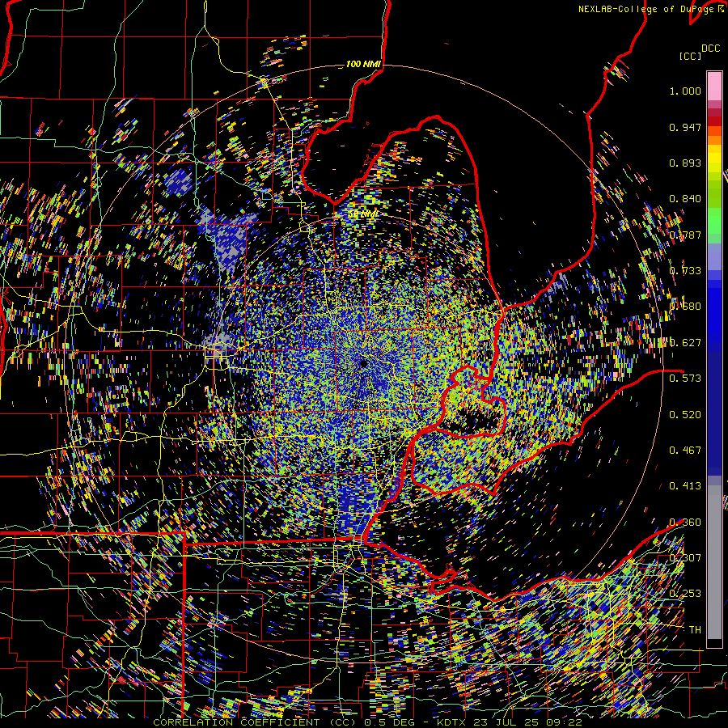Click the Correlation Coefficient KDTX caption text

(x=367, y=722)
